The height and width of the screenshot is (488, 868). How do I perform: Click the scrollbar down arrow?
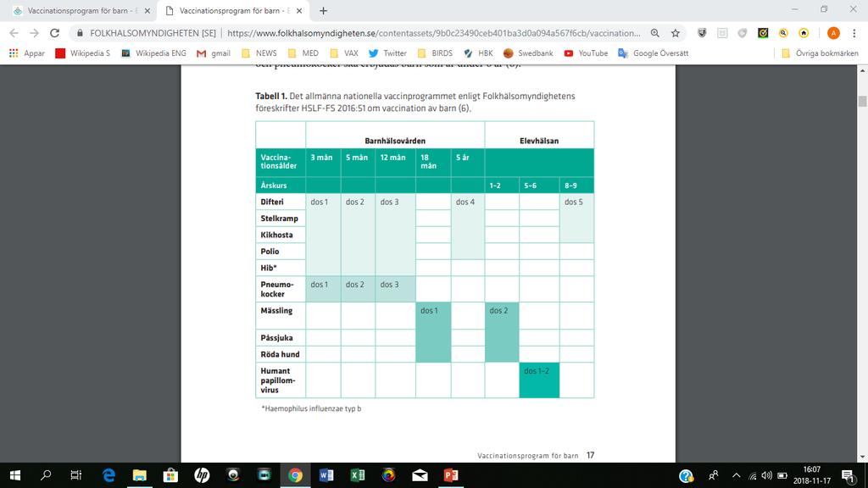pos(862,457)
